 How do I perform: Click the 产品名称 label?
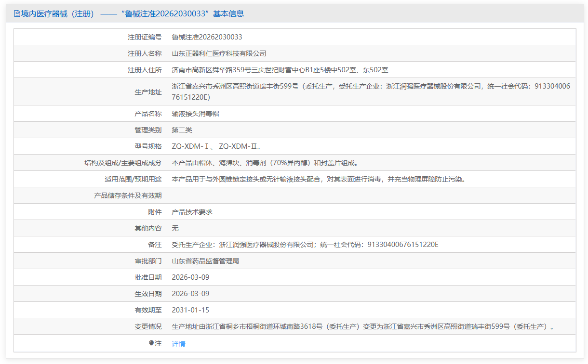[148, 114]
